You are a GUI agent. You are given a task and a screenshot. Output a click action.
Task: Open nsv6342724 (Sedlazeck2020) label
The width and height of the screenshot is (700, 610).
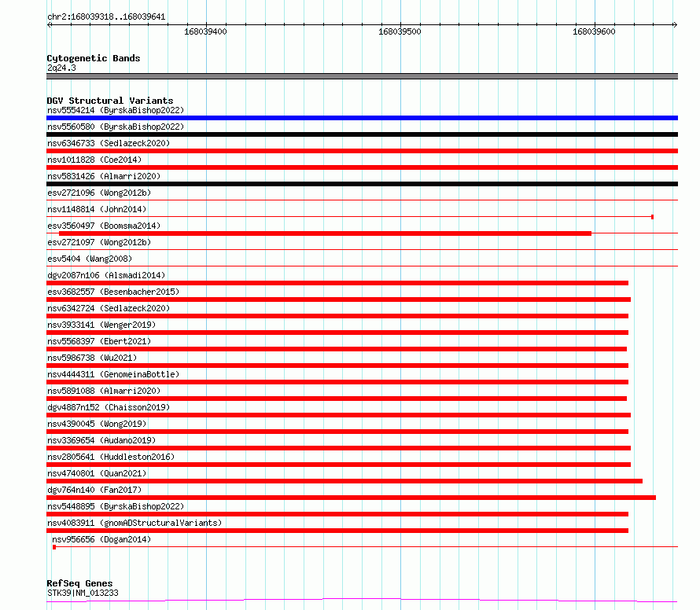[109, 308]
